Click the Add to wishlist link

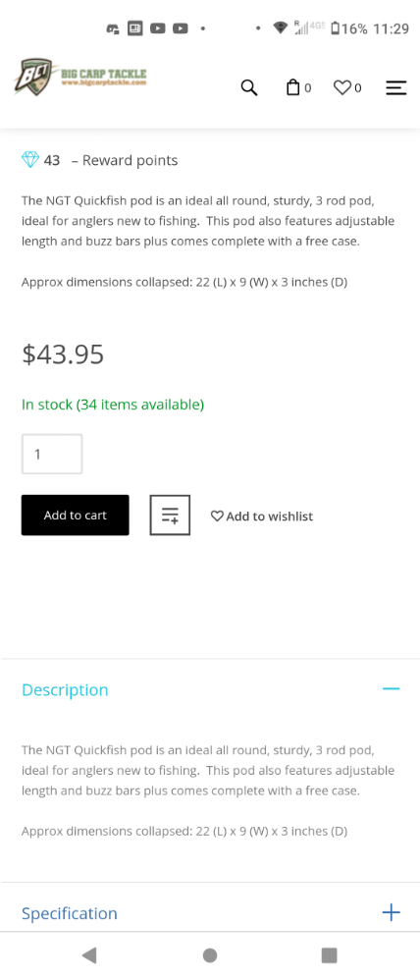(x=262, y=517)
